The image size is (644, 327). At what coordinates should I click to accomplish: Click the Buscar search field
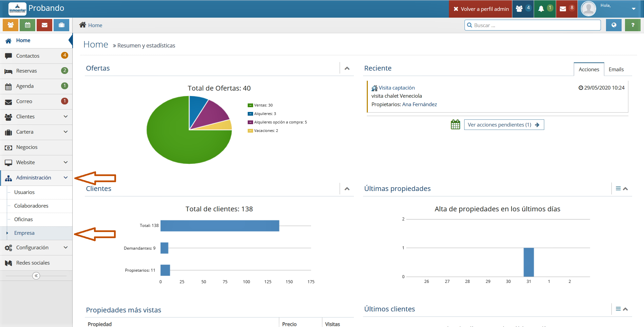(533, 25)
